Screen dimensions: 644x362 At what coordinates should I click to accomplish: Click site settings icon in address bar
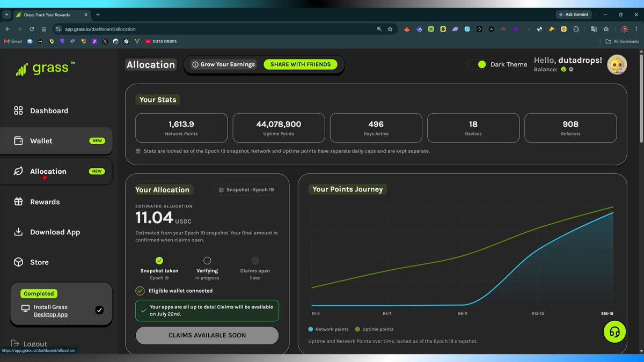coord(58,29)
